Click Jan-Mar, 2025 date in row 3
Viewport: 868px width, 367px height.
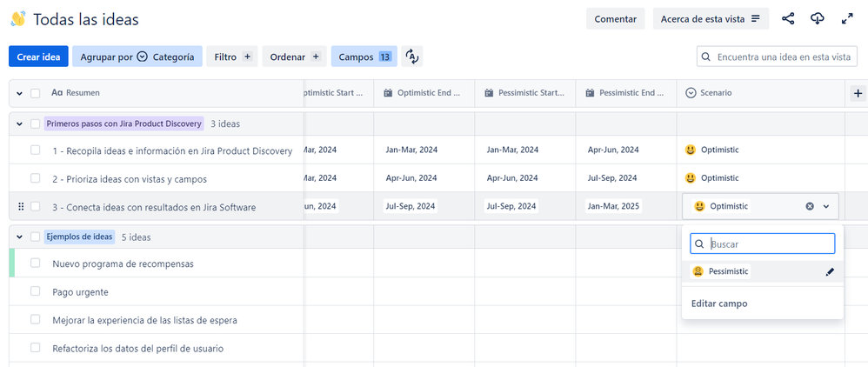(613, 206)
